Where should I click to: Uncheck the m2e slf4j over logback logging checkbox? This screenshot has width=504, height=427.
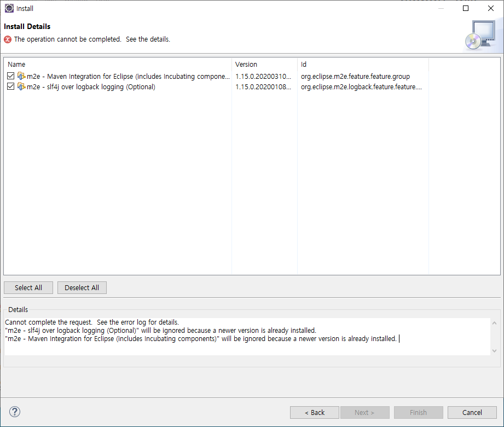10,86
